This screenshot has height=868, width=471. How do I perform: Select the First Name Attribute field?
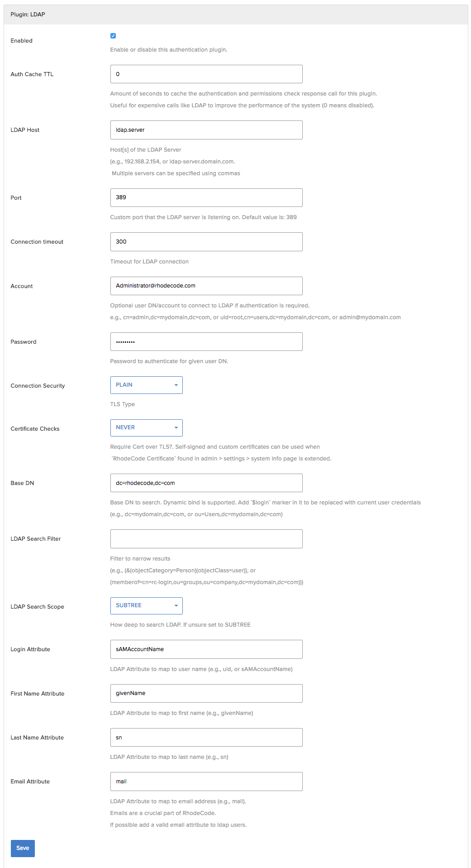(206, 693)
